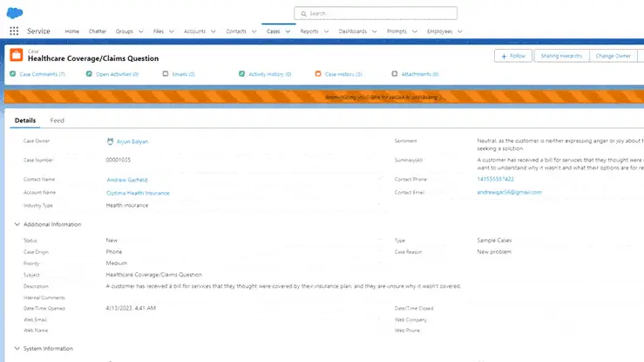Open the Cases navigation tab
644x362 pixels.
pyautogui.click(x=273, y=31)
